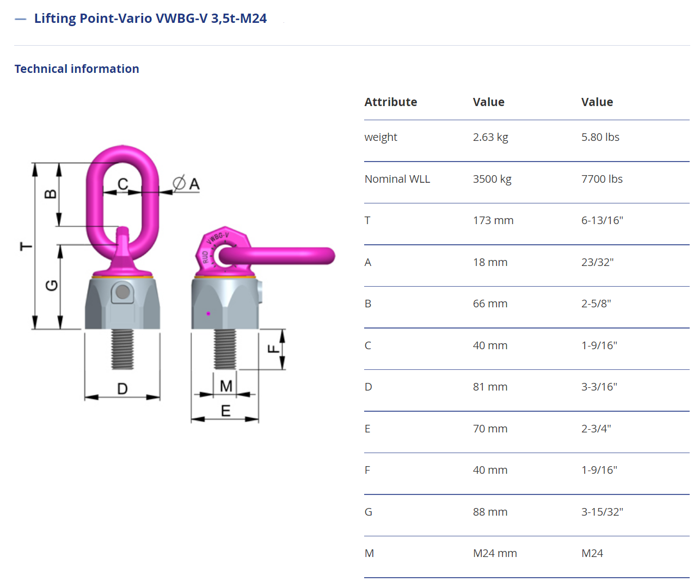Click the Attribute column header

click(x=390, y=102)
